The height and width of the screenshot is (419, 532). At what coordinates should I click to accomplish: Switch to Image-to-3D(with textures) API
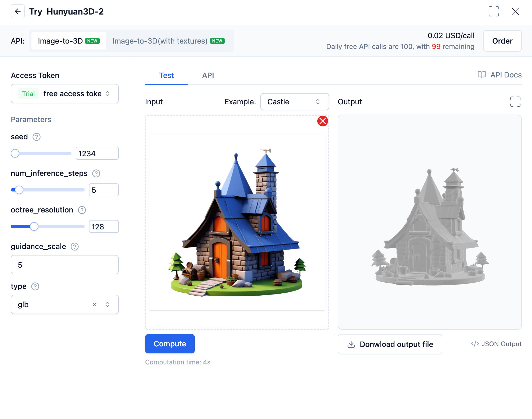[168, 41]
